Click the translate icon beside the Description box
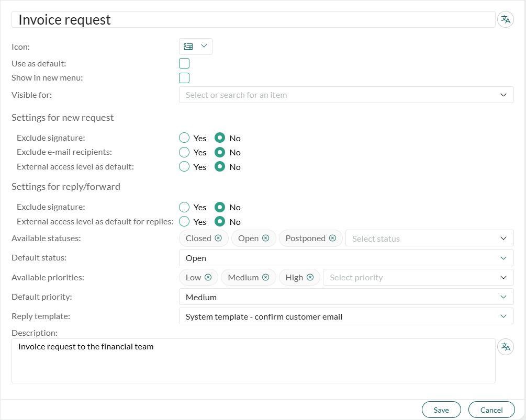This screenshot has width=526, height=420. click(505, 347)
